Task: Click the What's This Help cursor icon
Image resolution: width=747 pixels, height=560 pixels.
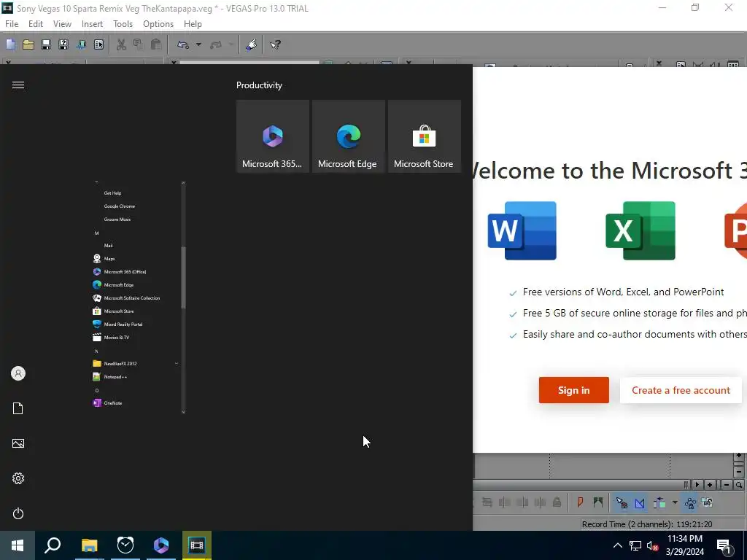Action: click(x=275, y=44)
